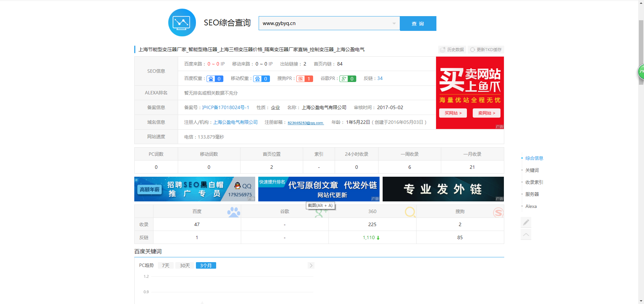Click the Sogou icon in table header
Image resolution: width=644 pixels, height=304 pixels.
[498, 213]
